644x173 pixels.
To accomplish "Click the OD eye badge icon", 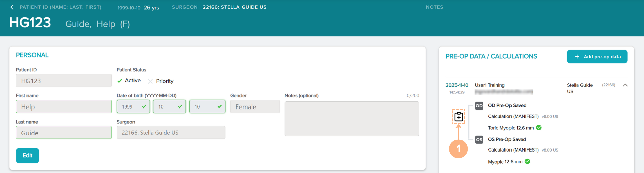I will click(x=479, y=106).
